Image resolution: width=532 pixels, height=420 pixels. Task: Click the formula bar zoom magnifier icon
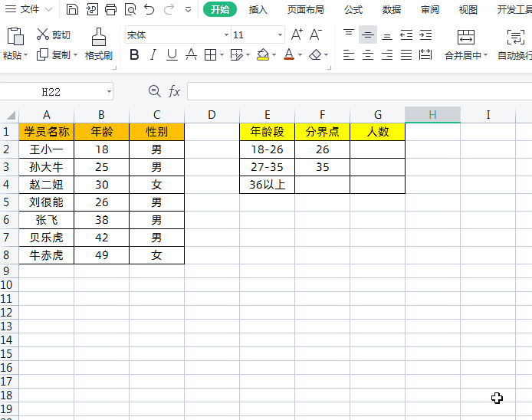(155, 91)
